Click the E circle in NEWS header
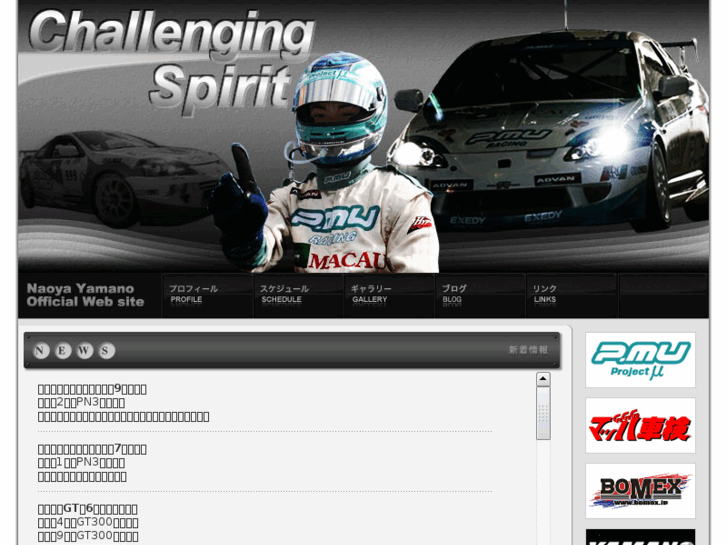 point(63,351)
